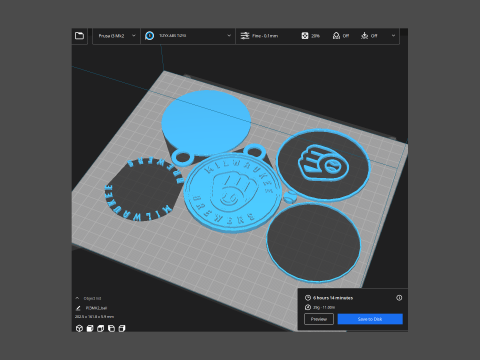
Task: Click the '6 hours 14 minutes' time estimate
Action: point(333,298)
